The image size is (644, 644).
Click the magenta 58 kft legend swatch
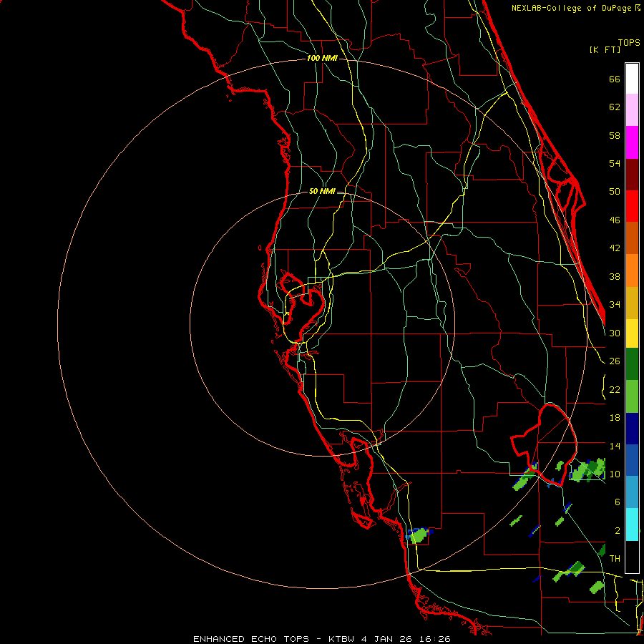coord(632,142)
